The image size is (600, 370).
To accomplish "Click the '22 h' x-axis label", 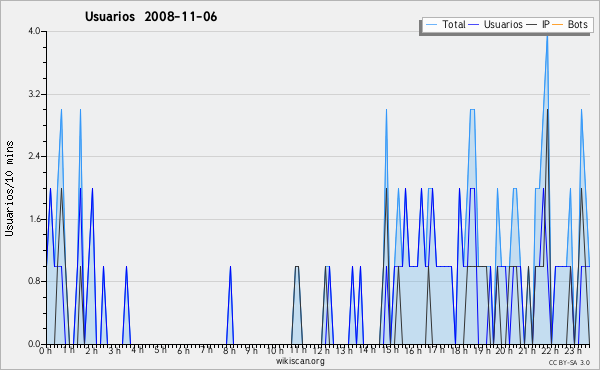I will pos(550,351).
